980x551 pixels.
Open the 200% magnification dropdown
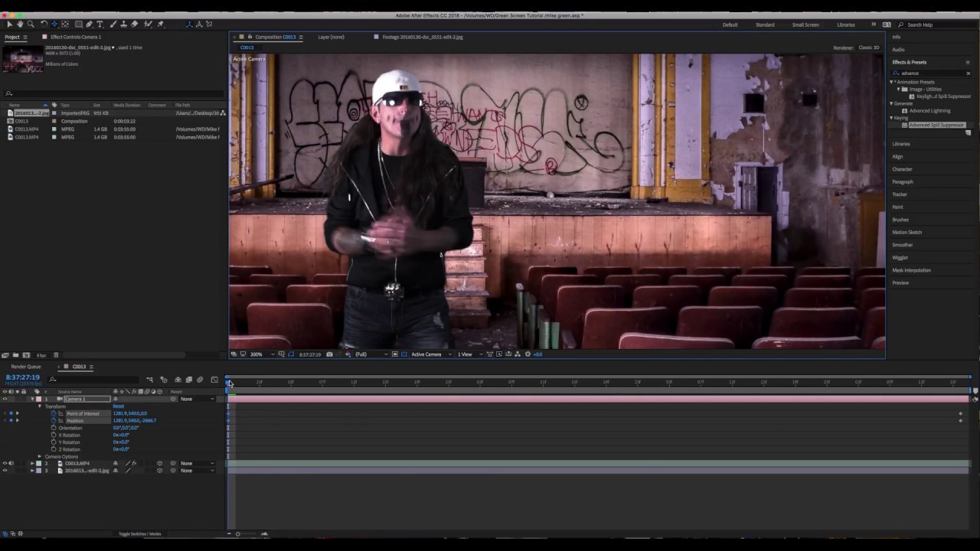coord(260,354)
